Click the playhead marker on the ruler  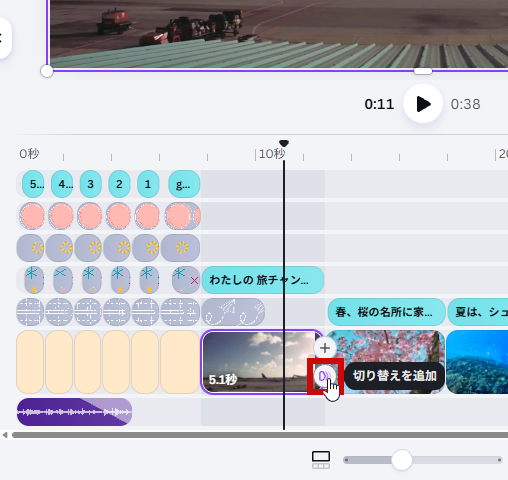pos(284,144)
